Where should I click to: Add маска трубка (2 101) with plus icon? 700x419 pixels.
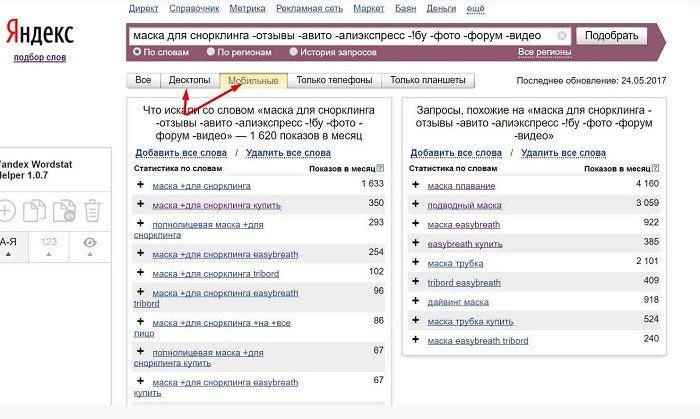[x=415, y=262]
